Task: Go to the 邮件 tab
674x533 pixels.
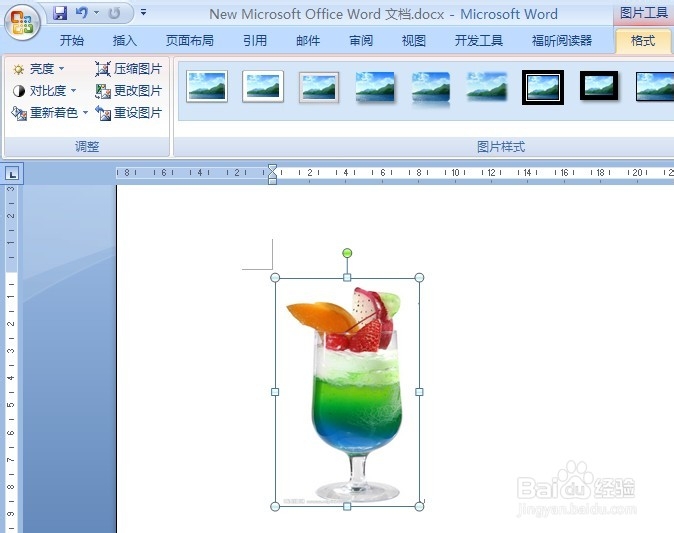Action: click(308, 40)
